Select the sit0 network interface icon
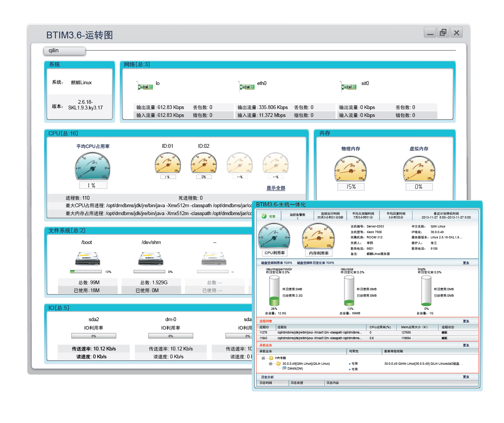The image size is (504, 423). [x=349, y=87]
